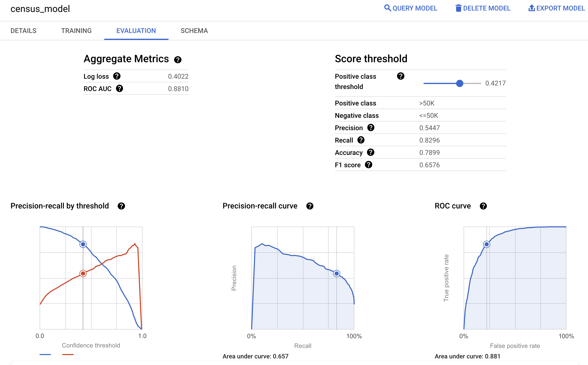Select the Details tab
Screen dimensions: 588x365
click(23, 30)
